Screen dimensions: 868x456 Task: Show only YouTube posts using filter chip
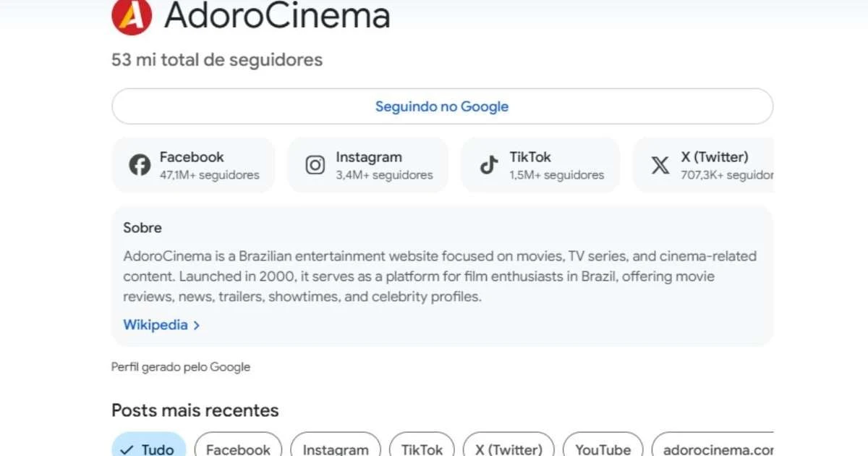pos(603,449)
